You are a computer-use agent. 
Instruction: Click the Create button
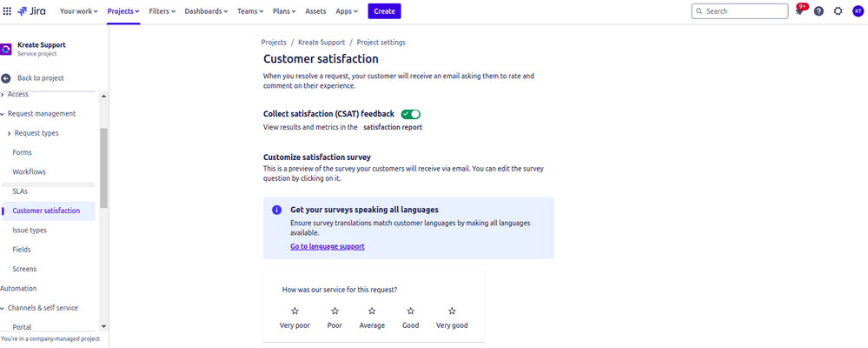point(384,11)
